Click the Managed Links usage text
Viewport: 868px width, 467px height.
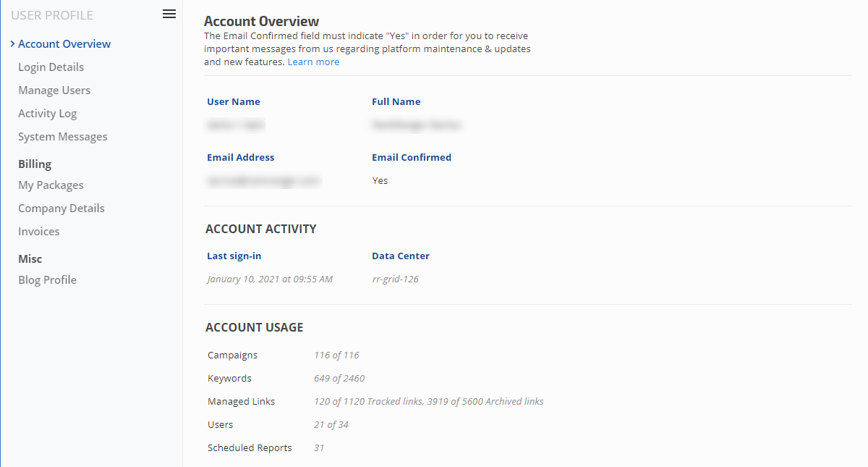click(428, 402)
